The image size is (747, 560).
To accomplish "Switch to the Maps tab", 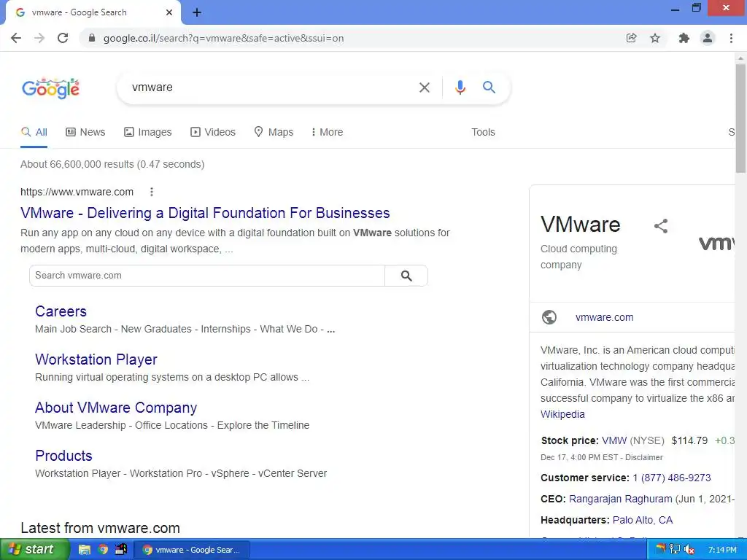I will pos(274,133).
